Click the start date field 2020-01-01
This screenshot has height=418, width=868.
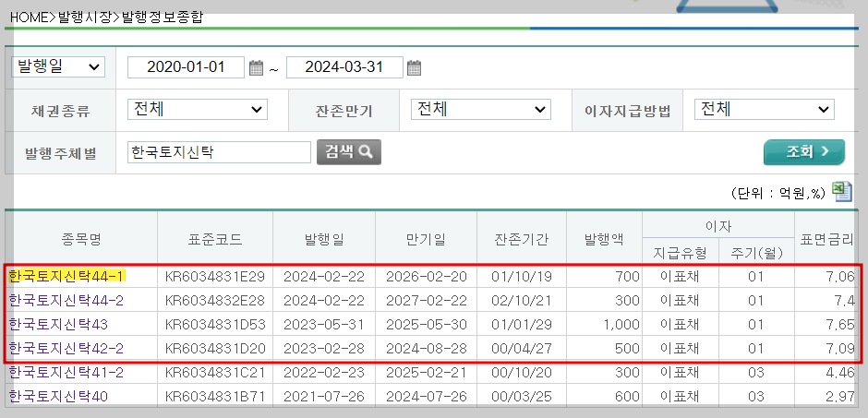[x=186, y=67]
